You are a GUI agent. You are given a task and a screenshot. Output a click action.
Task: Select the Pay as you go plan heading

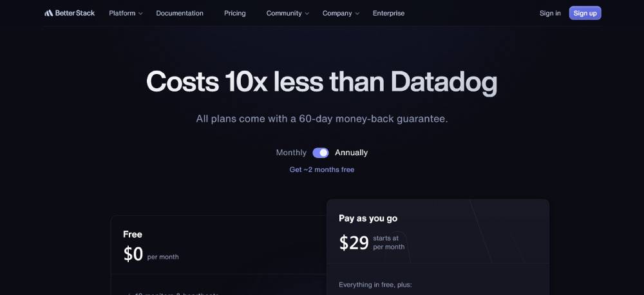(x=368, y=218)
